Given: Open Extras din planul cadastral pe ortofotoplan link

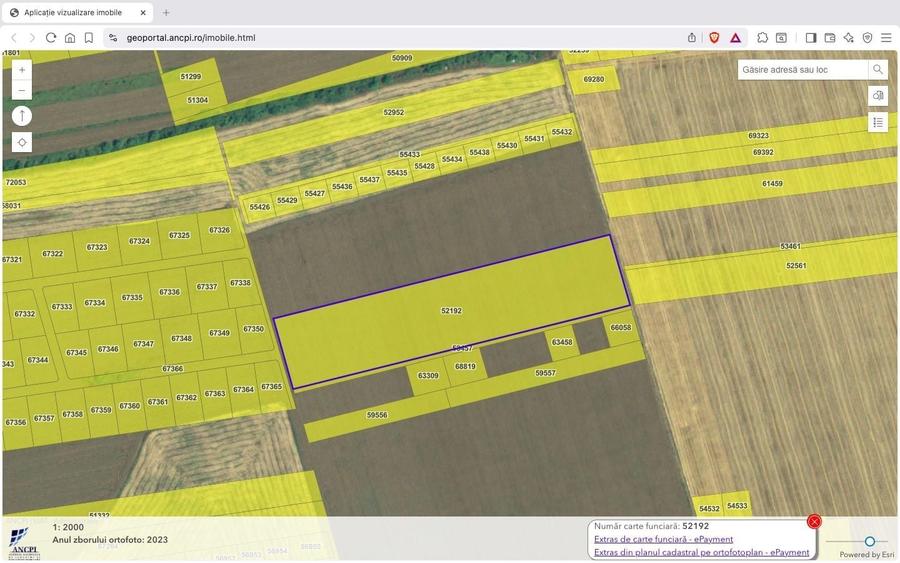Looking at the screenshot, I should point(701,552).
